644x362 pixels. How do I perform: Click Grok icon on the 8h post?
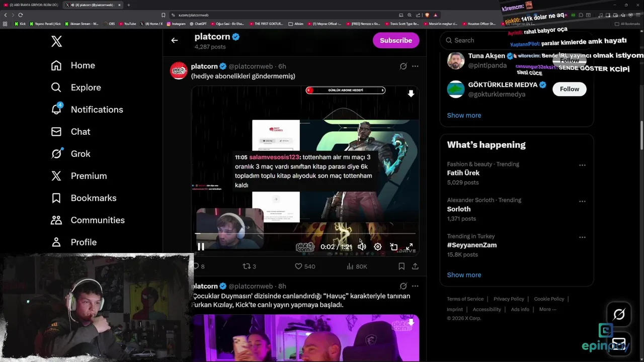(403, 286)
